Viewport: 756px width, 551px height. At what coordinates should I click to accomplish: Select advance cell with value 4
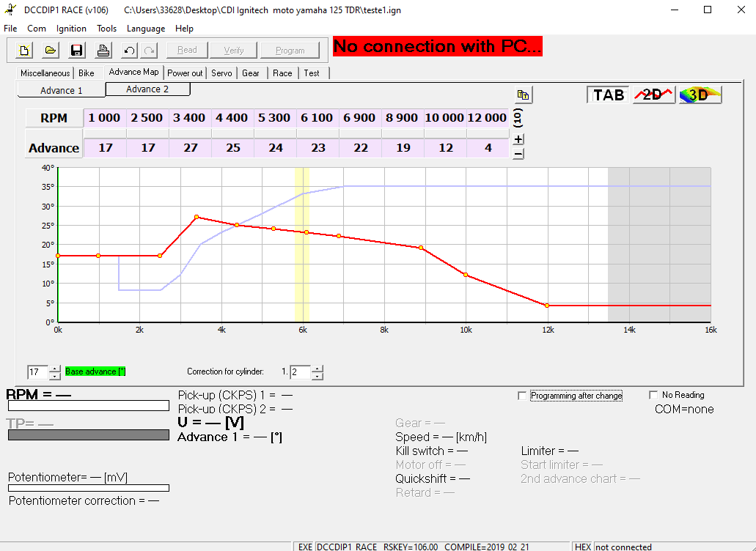point(488,148)
